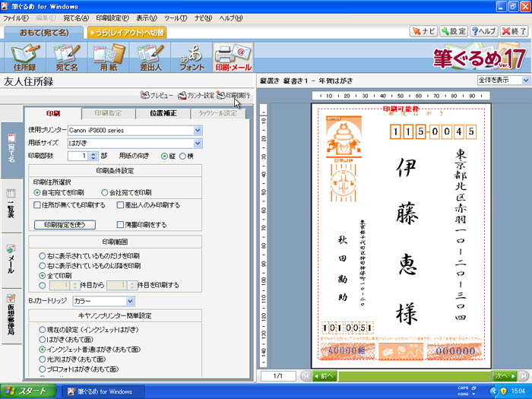The width and height of the screenshot is (532, 399).
Task: Open プリンター設定 printer settings
Action: point(195,96)
